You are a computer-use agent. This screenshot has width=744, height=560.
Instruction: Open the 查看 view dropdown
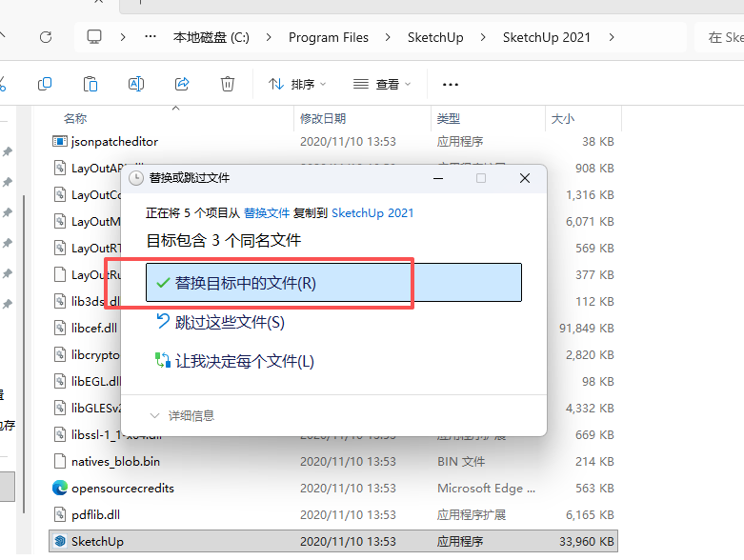tap(382, 85)
